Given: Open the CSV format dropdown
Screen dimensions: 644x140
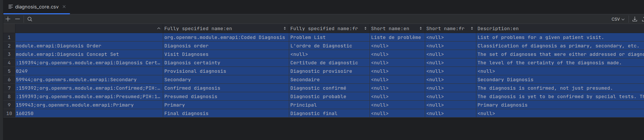Looking at the screenshot, I should coord(618,19).
